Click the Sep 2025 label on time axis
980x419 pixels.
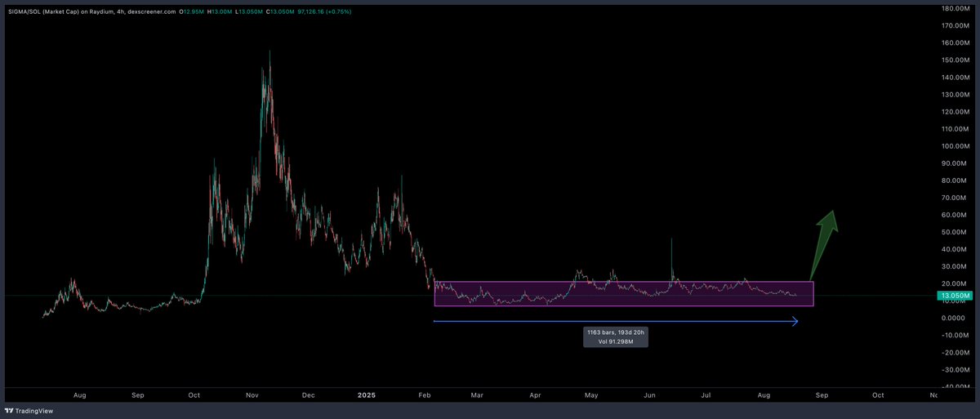tap(821, 394)
